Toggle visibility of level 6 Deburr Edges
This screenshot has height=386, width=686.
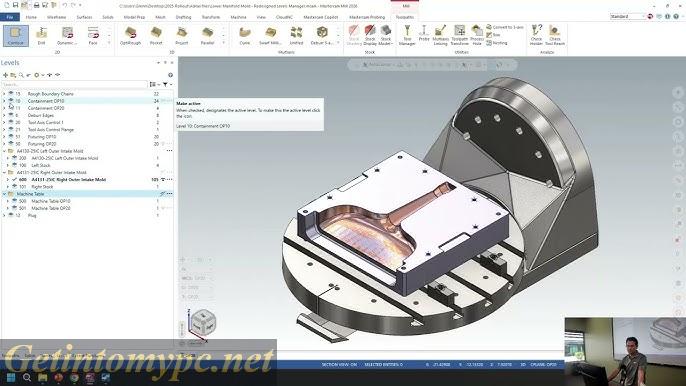[11, 115]
